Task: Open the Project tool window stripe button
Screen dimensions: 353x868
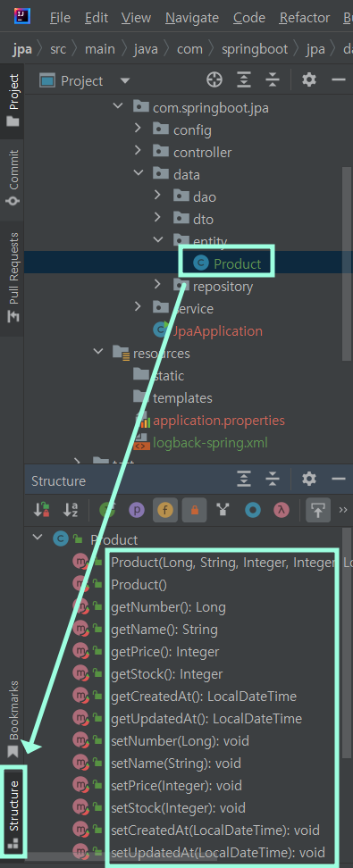Action: [13, 101]
